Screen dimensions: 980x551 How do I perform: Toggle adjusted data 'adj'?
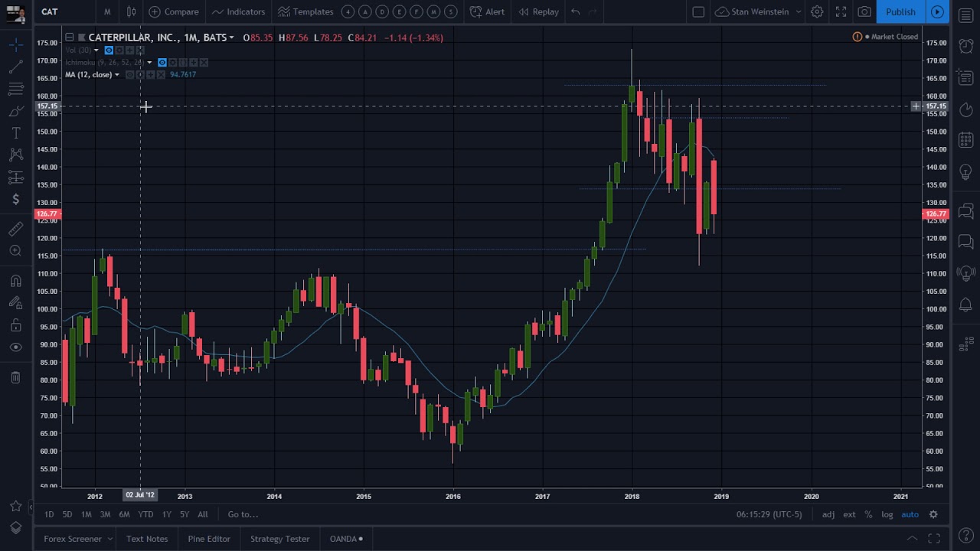click(828, 514)
